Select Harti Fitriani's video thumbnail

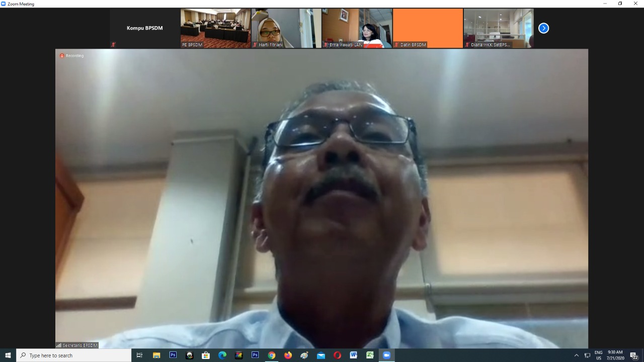pyautogui.click(x=286, y=28)
